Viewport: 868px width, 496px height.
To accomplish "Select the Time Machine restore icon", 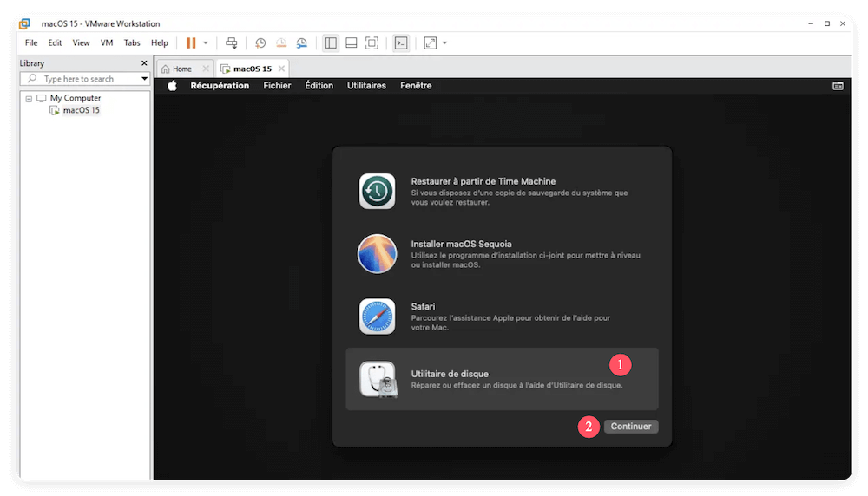I will pos(377,192).
